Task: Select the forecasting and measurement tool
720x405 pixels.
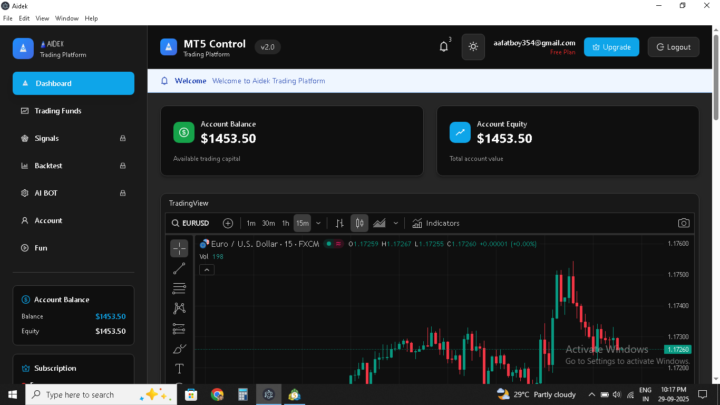Action: click(x=179, y=329)
